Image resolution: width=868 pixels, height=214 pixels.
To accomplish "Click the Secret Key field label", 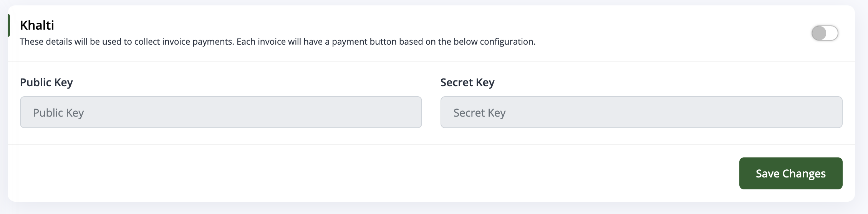I will point(467,82).
